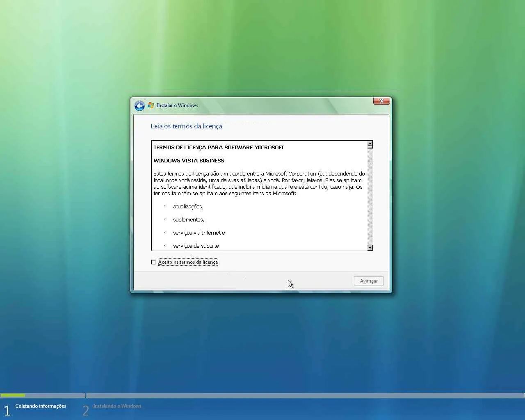Click the WINDOWS VISTA BUSINESS line
This screenshot has height=420, width=525.
point(189,160)
